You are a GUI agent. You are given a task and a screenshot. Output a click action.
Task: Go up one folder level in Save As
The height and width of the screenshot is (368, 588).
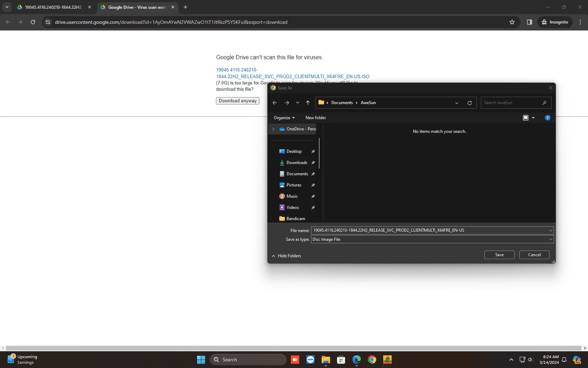click(308, 103)
